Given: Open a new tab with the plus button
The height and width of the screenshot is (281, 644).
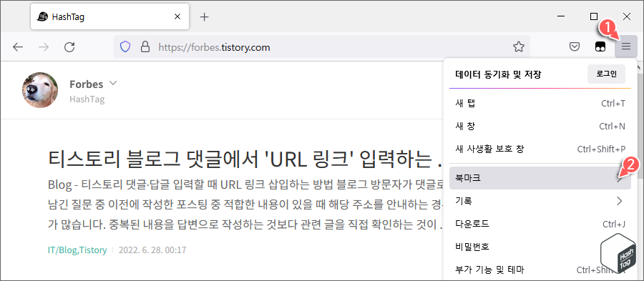Looking at the screenshot, I should [x=204, y=17].
